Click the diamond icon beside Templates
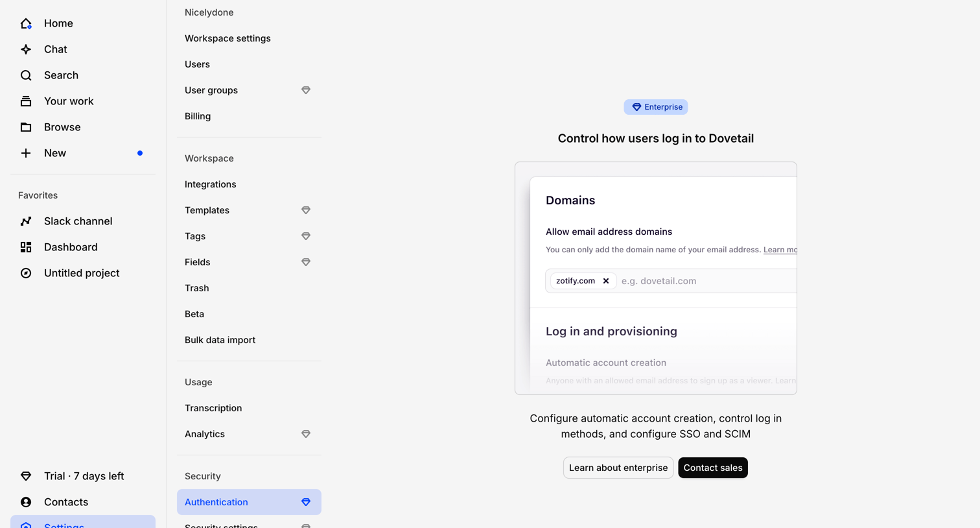Screen dimensions: 980x528 pos(306,210)
